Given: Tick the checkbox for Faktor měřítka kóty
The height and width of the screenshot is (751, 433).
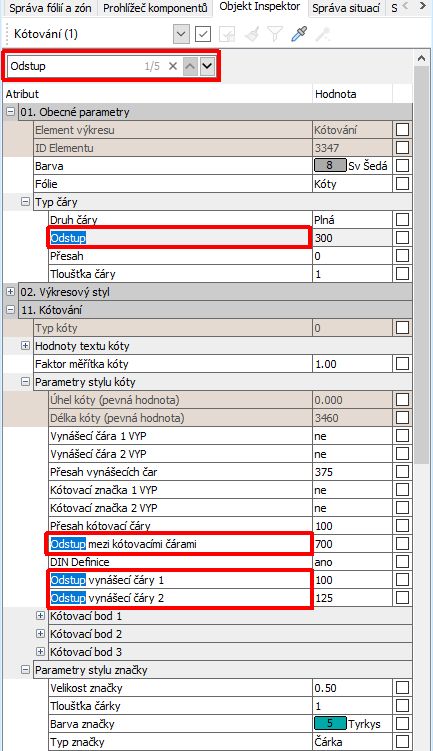Looking at the screenshot, I should (402, 364).
